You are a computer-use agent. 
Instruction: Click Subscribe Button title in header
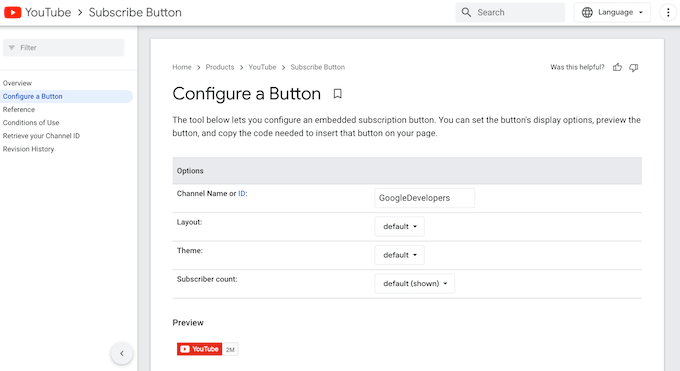[135, 13]
